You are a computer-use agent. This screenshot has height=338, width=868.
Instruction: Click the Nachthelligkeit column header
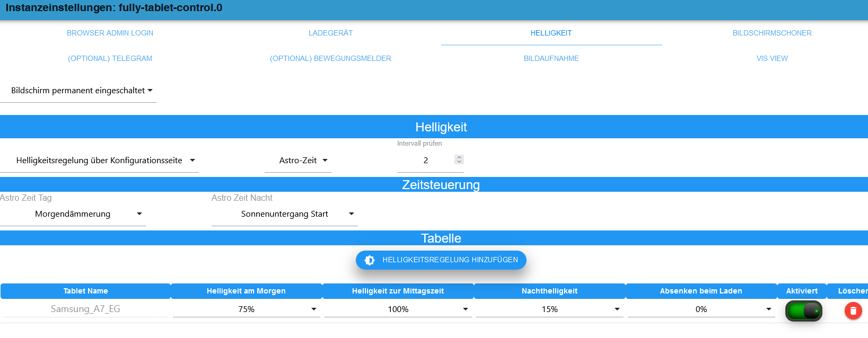coord(550,291)
